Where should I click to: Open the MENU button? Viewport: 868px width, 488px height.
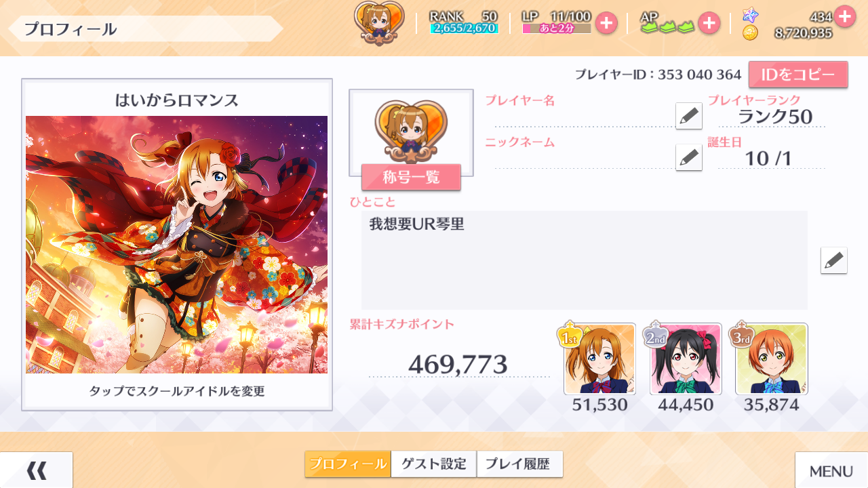coord(831,470)
